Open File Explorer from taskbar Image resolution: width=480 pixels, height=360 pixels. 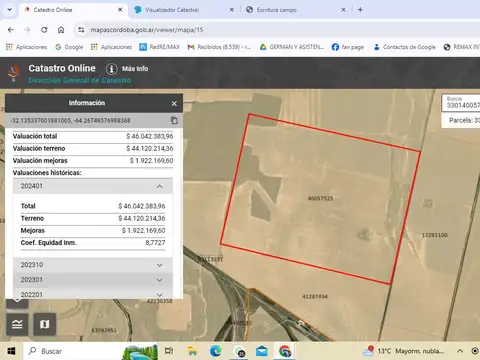[192, 351]
